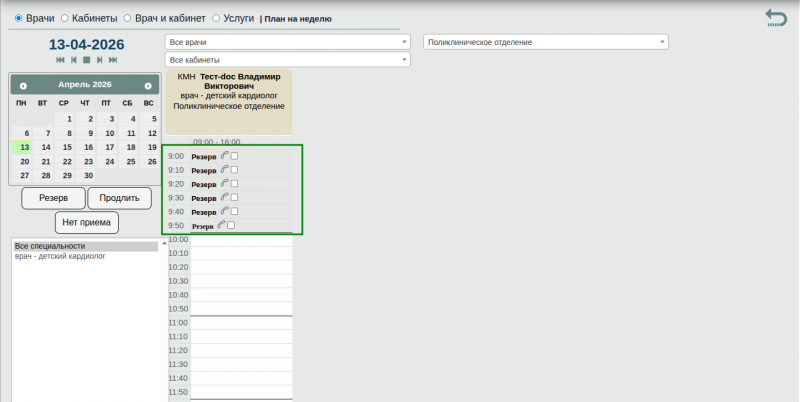Select the Кабинеты radio option
Image resolution: width=800 pixels, height=402 pixels.
coord(66,18)
